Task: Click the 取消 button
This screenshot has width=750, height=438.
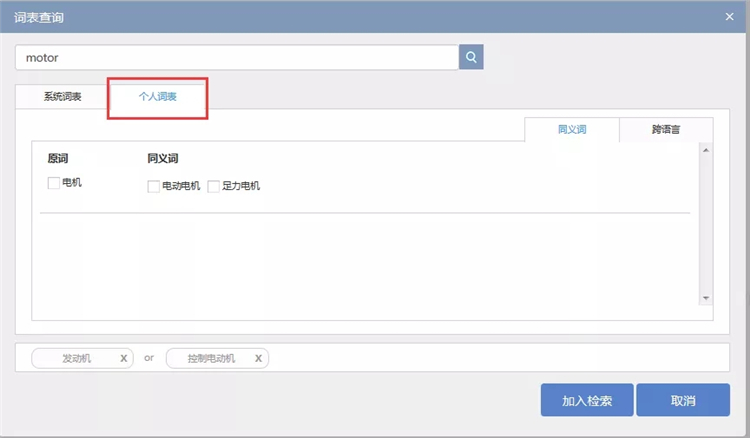Action: pos(683,400)
